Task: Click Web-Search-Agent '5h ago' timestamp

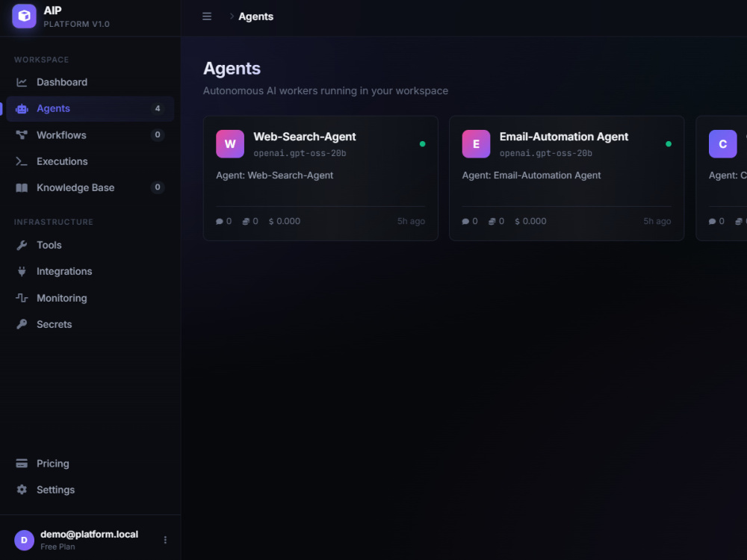Action: click(x=411, y=222)
